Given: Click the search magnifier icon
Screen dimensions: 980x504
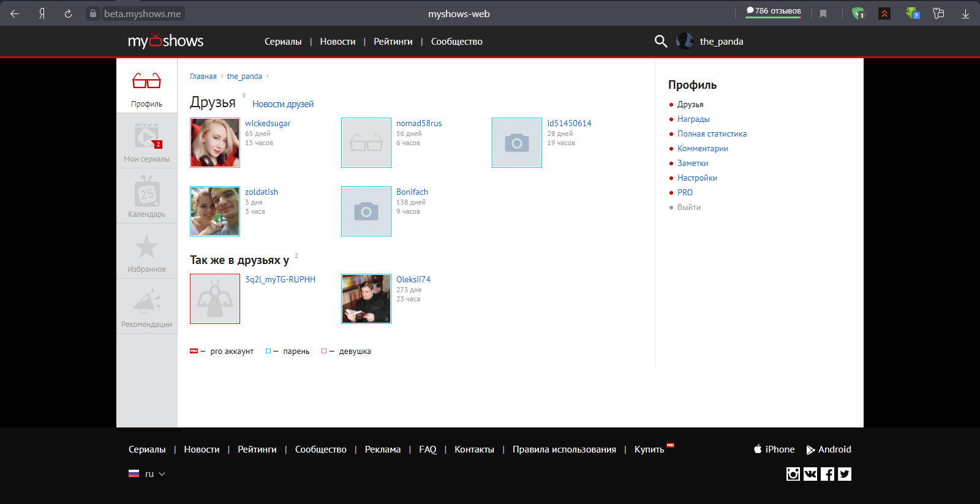Looking at the screenshot, I should point(661,41).
